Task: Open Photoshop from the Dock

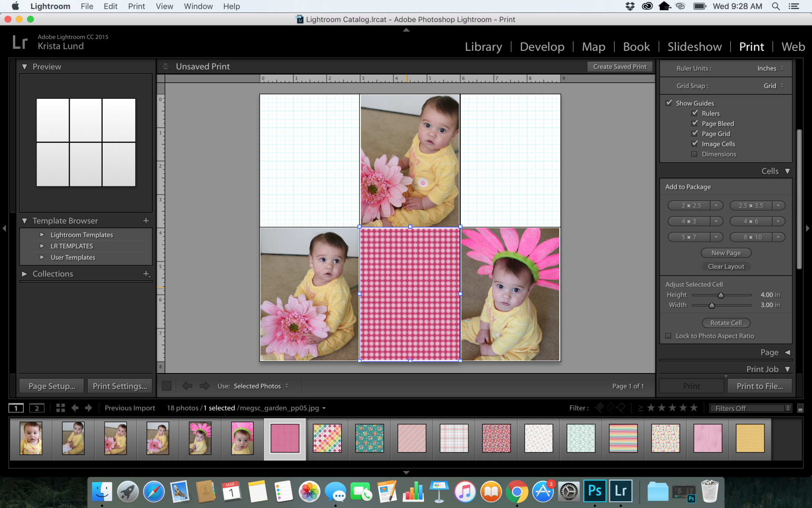Action: pos(595,491)
